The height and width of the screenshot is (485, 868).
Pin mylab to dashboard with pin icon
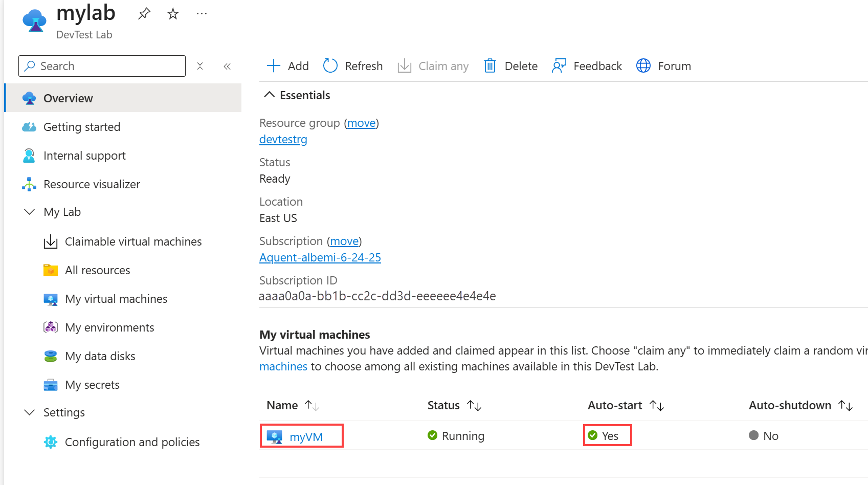[144, 14]
